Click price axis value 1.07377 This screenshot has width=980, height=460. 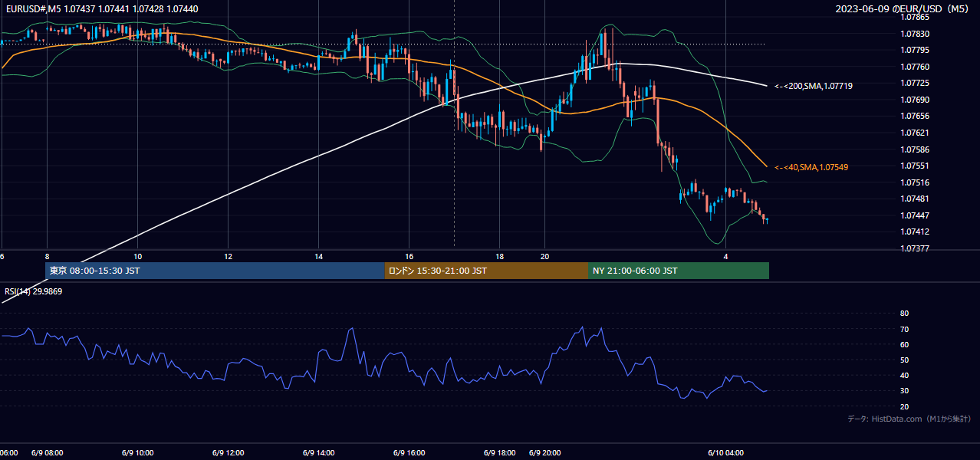(x=915, y=248)
